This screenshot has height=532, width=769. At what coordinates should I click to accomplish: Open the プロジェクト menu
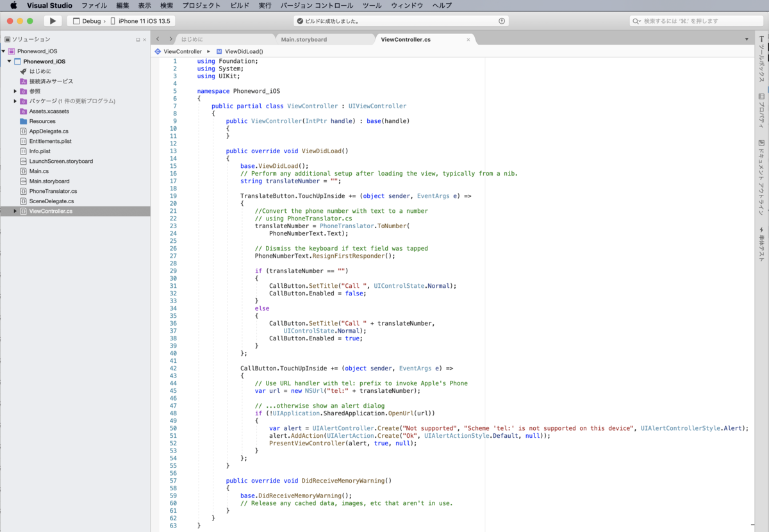[202, 5]
